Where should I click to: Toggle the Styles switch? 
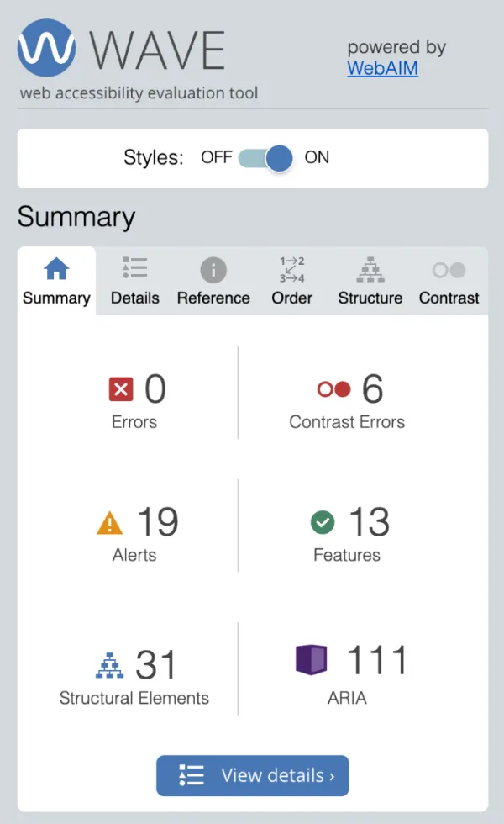tap(265, 158)
